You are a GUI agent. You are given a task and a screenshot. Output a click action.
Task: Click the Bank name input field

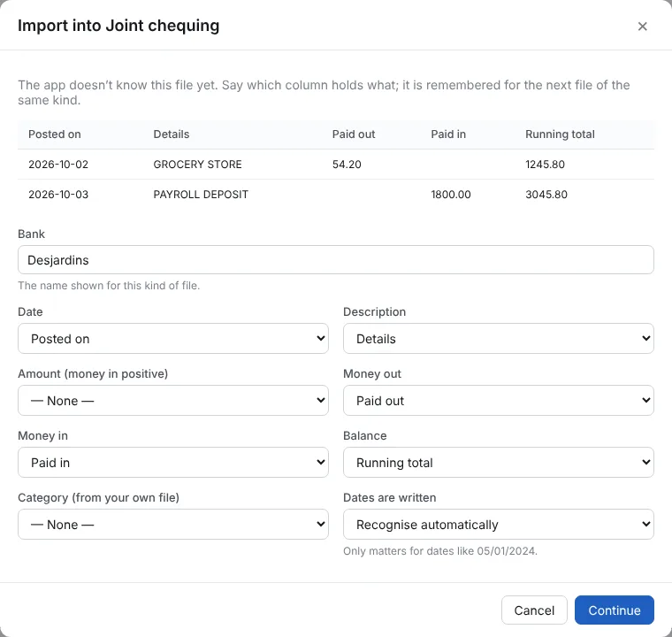click(336, 260)
